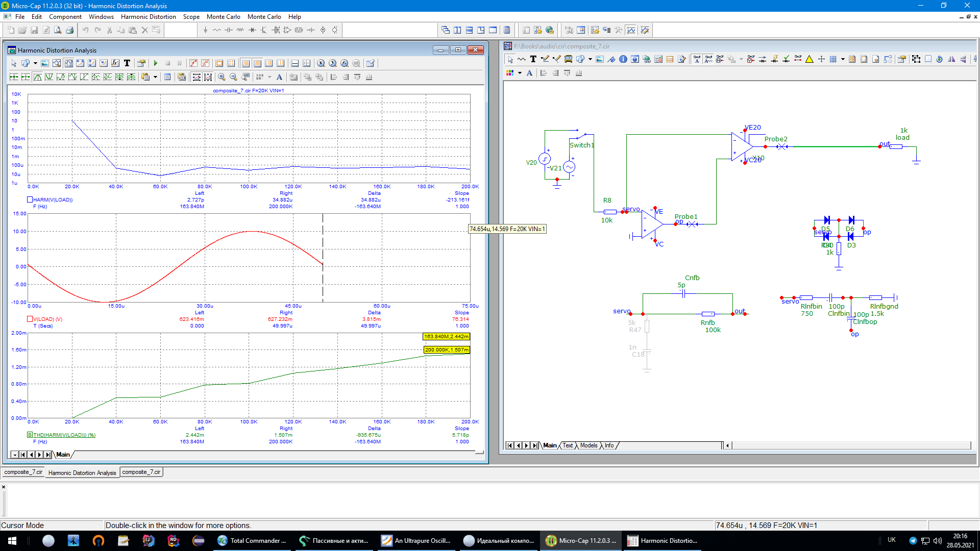
Task: Open dropdown arrow beside analysis component view icon
Action: point(35,63)
